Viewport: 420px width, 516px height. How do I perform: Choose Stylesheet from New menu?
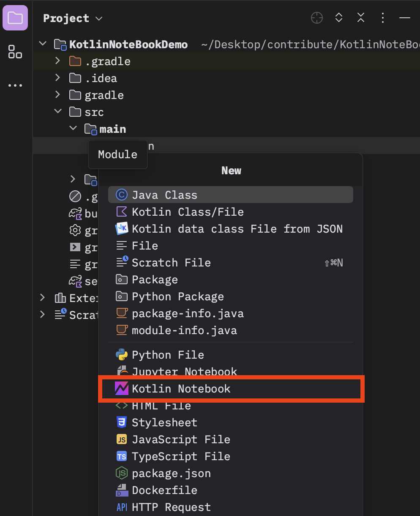(231, 423)
